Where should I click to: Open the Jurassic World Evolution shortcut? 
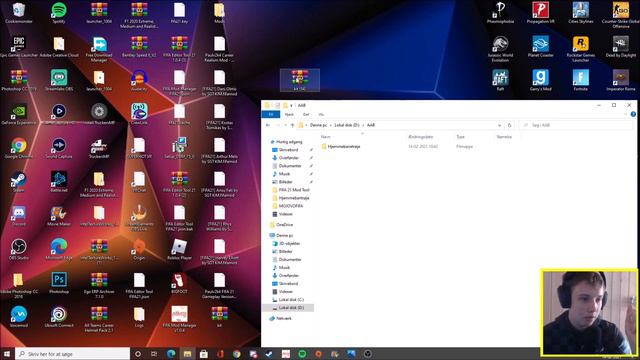tap(500, 49)
